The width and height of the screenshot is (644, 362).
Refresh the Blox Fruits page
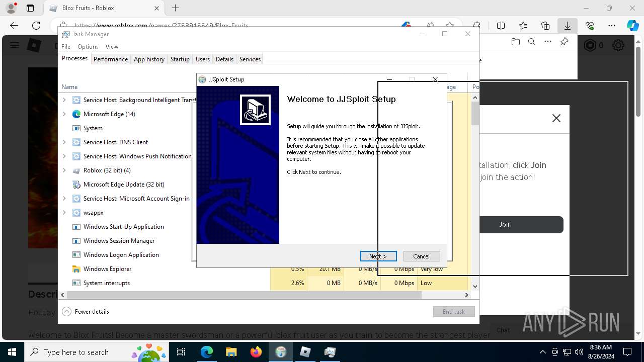click(x=36, y=26)
